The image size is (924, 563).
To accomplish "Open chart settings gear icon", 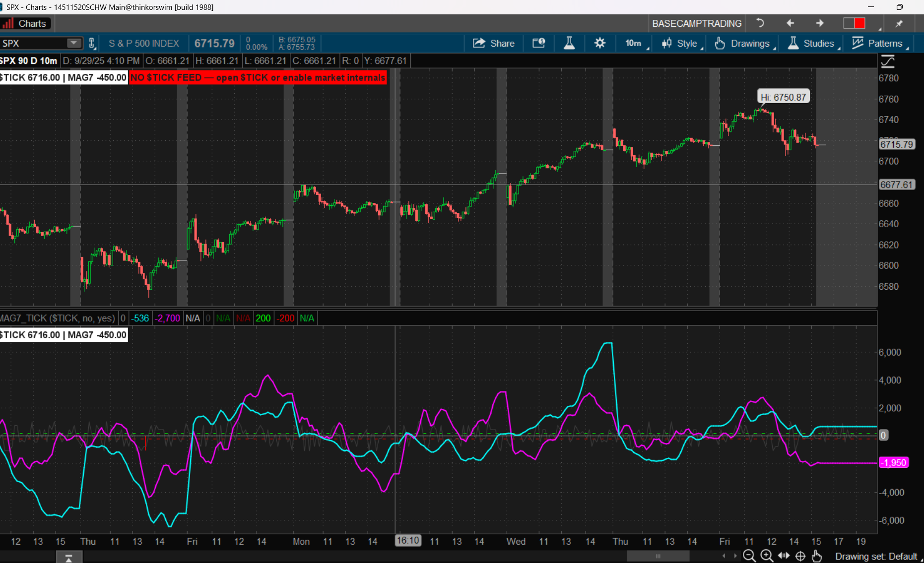I will click(599, 43).
